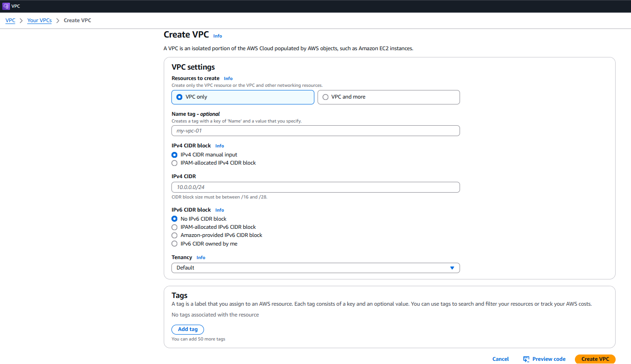The image size is (631, 364).
Task: Select the VPC and more option
Action: [325, 97]
